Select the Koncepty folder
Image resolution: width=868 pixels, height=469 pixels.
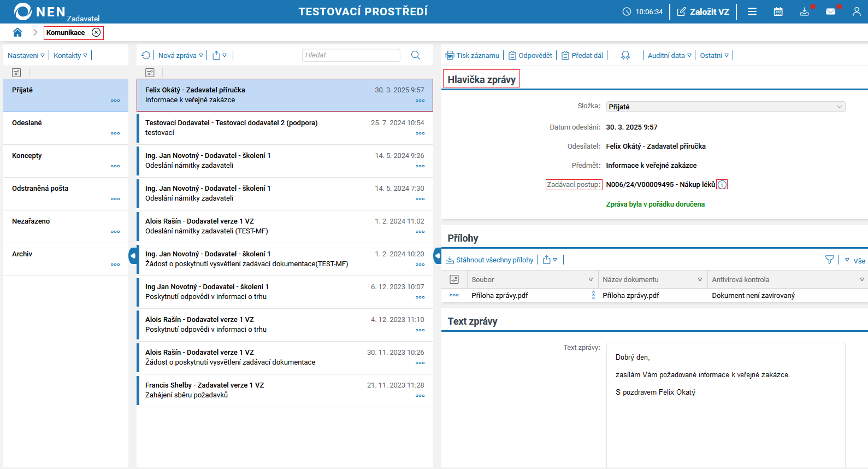point(66,161)
